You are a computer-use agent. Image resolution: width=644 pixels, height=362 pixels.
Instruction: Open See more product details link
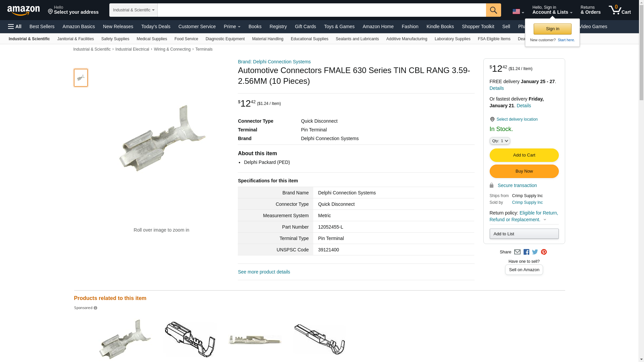coord(264,272)
